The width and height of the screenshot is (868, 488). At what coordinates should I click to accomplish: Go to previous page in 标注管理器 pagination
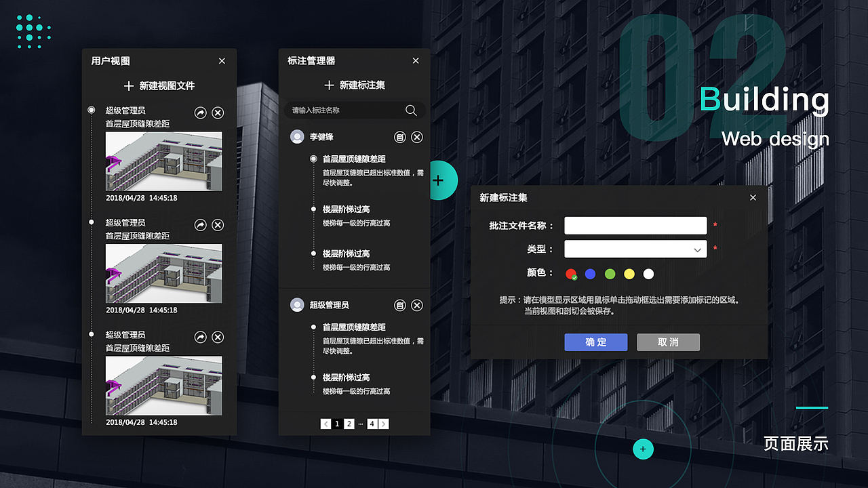[326, 424]
